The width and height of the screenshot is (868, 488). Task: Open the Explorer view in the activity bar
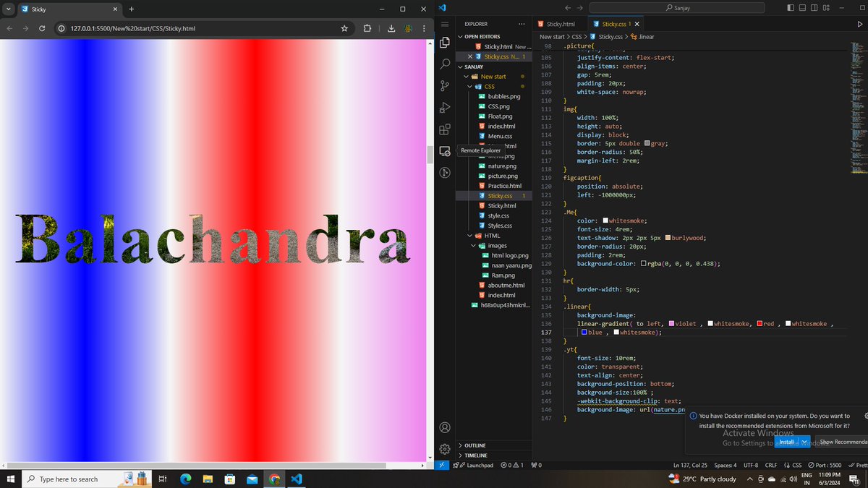(445, 42)
